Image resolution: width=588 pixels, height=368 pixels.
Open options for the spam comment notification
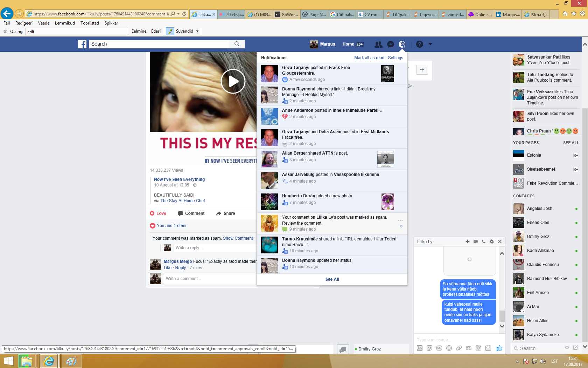point(400,220)
